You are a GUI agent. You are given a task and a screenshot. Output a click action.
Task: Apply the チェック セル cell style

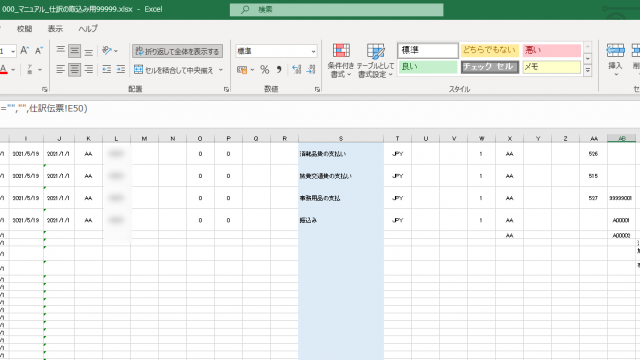tap(489, 67)
